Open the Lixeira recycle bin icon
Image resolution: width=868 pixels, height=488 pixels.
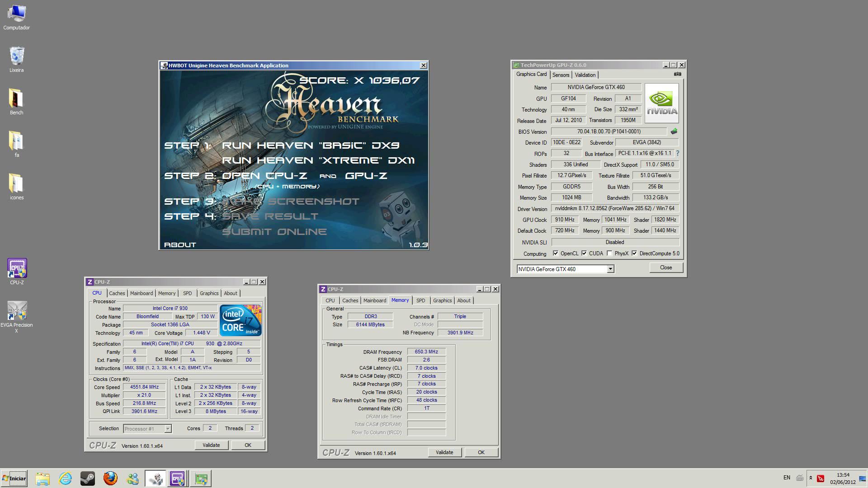(x=16, y=59)
